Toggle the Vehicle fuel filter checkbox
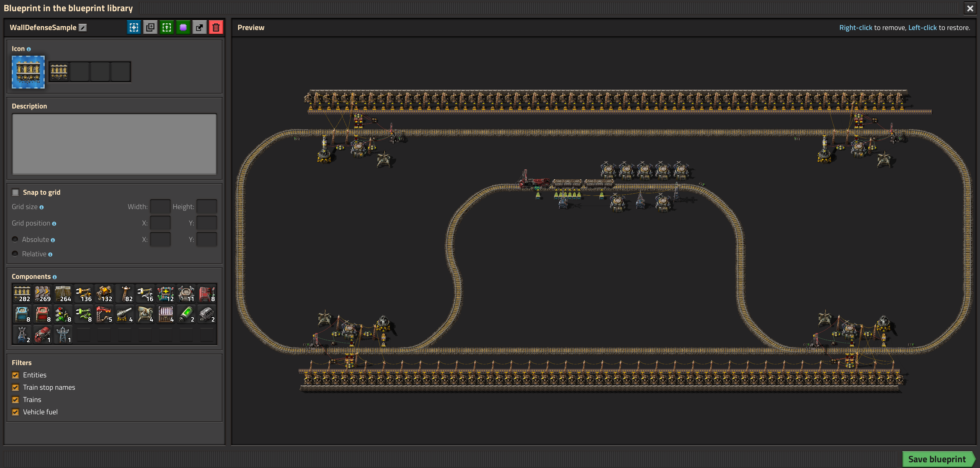The height and width of the screenshot is (468, 980). 16,412
